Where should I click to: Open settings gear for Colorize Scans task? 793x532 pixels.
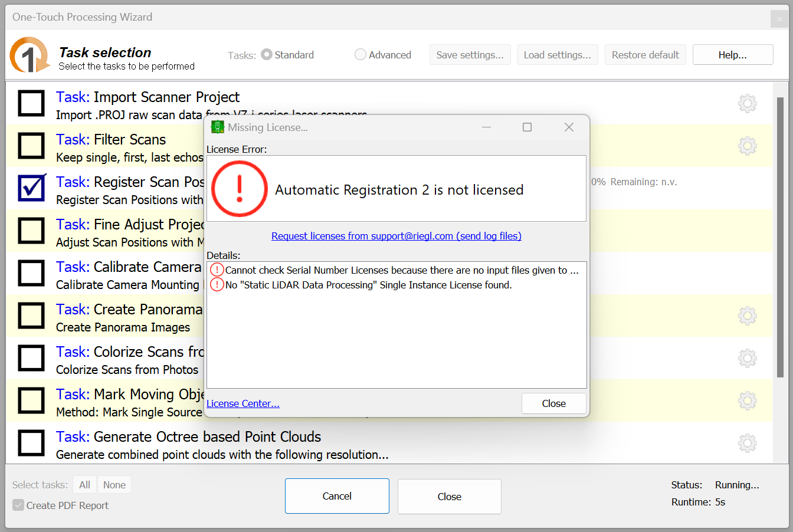click(x=747, y=358)
